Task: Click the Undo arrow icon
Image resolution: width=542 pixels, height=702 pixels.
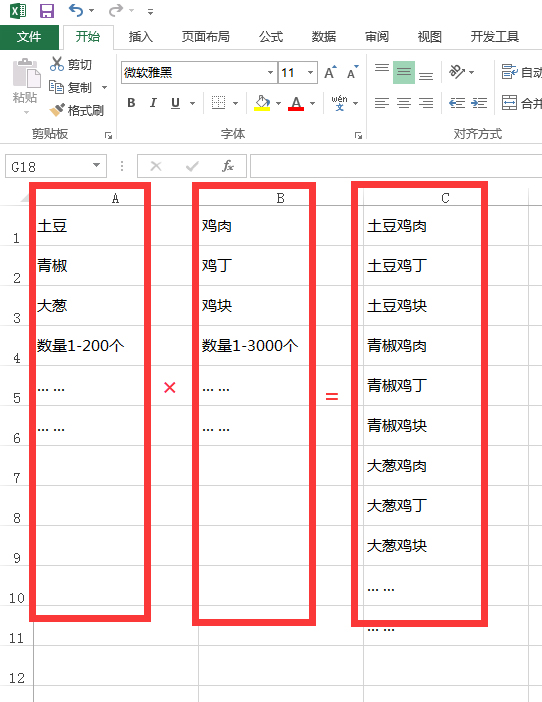Action: click(x=76, y=10)
